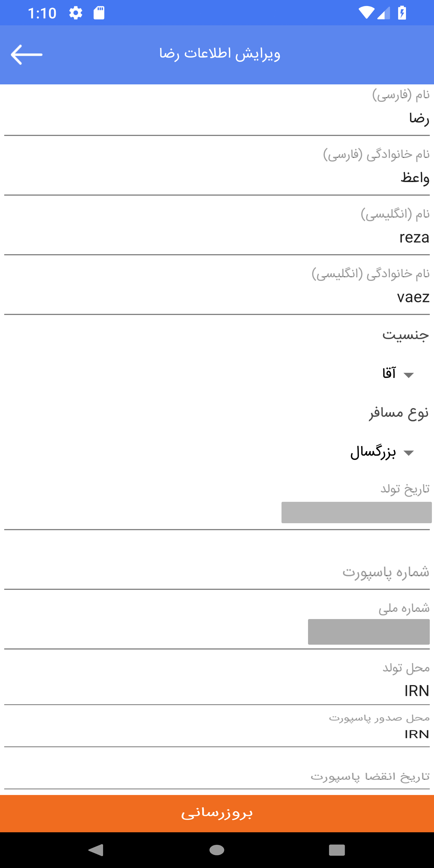Screen dimensions: 434x868
Task: Edit Persian last name field واعظ
Action: pyautogui.click(x=217, y=178)
